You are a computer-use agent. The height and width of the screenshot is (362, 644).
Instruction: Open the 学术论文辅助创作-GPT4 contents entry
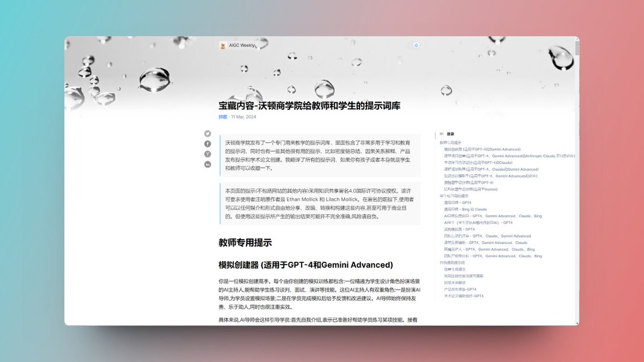tap(464, 295)
